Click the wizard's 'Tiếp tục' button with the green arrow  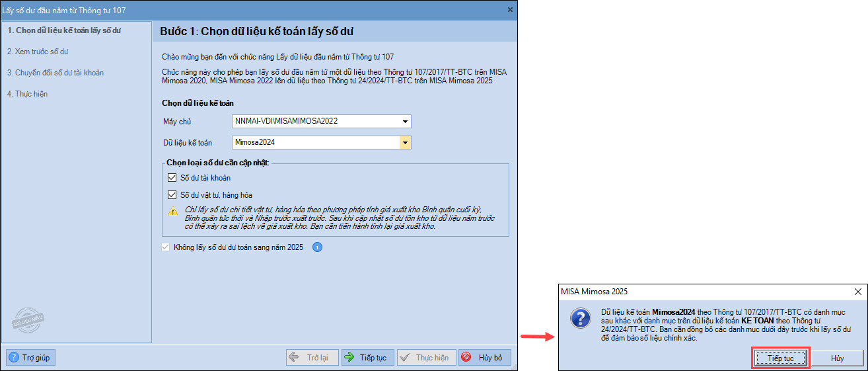point(368,358)
